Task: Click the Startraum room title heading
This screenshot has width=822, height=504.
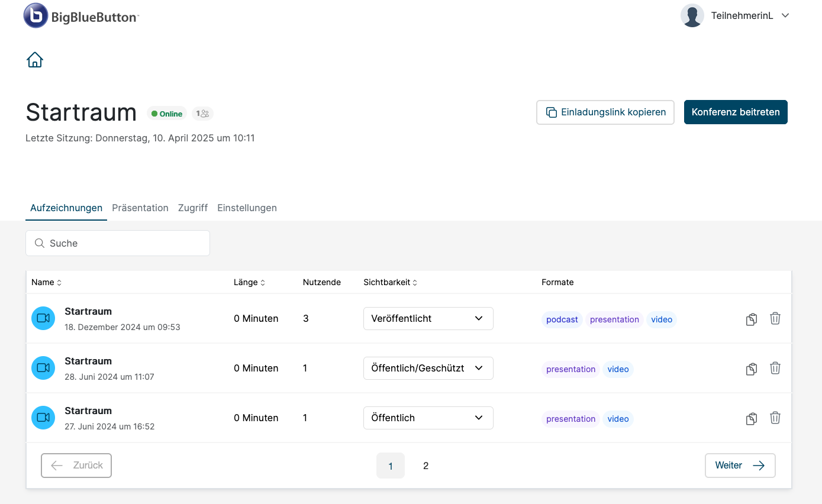Action: tap(81, 112)
